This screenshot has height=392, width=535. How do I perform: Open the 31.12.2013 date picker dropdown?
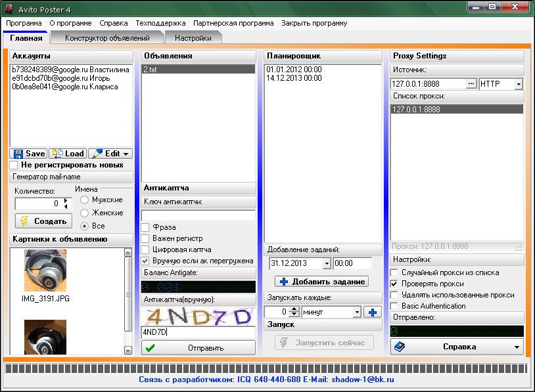(327, 263)
